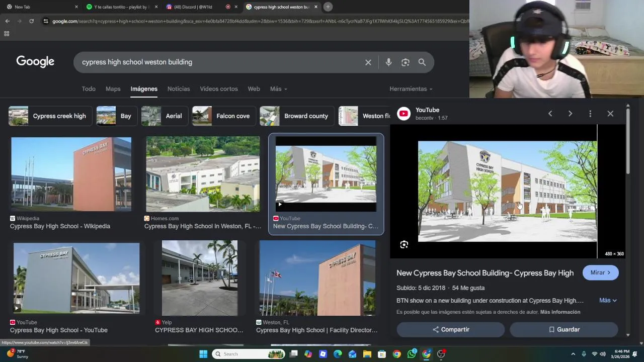Viewport: 644px width, 362px height.
Task: Switch to the Todo results tab
Action: (x=89, y=89)
